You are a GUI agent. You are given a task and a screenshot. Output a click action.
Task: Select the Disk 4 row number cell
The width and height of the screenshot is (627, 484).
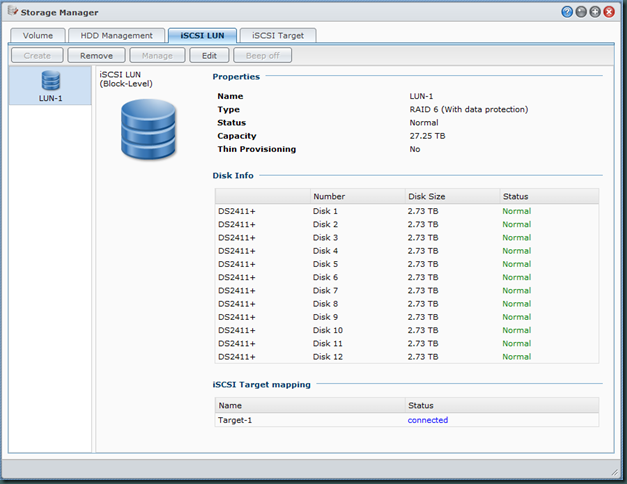(x=325, y=251)
